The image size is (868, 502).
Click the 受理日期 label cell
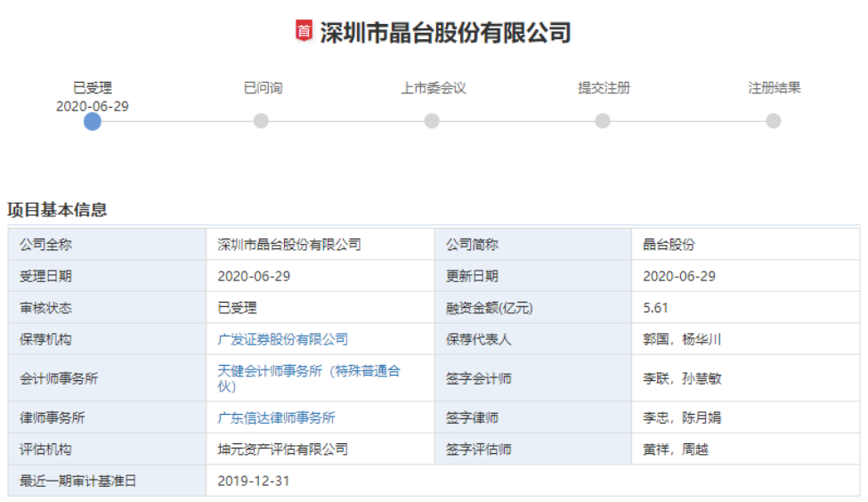[x=108, y=276]
